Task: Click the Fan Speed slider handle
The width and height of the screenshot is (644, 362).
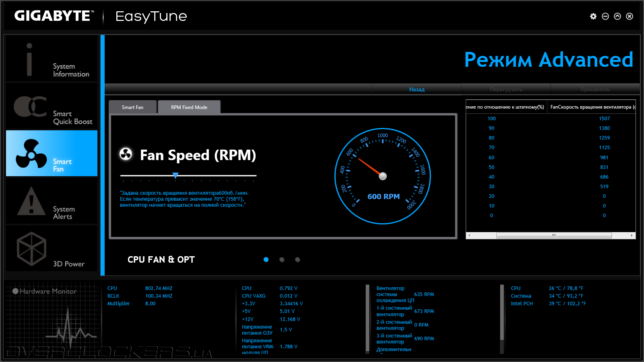Action: 175,175
